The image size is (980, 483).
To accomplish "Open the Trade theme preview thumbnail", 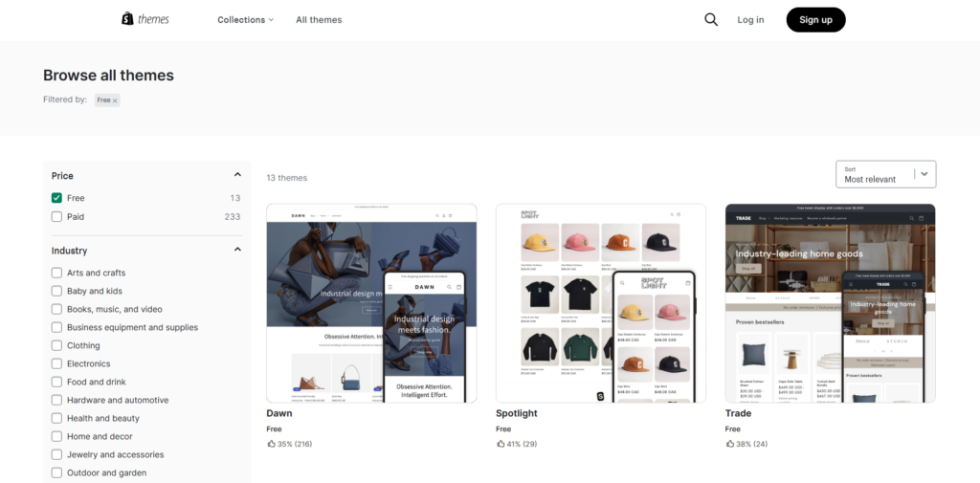I will coord(830,303).
